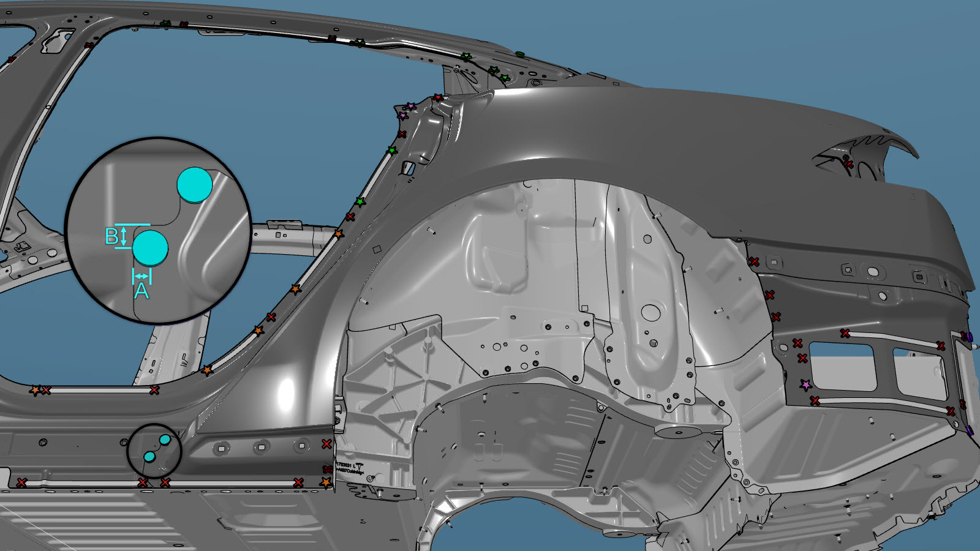Click the green round plug on roof rail
The height and width of the screenshot is (551, 980).
520,54
